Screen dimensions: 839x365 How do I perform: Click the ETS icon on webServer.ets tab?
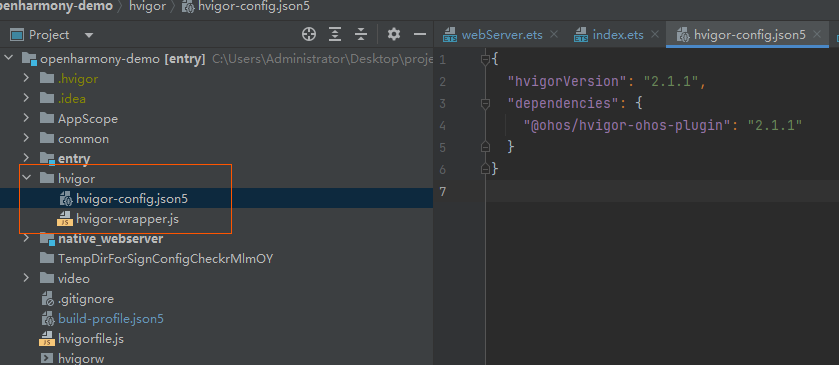[450, 35]
